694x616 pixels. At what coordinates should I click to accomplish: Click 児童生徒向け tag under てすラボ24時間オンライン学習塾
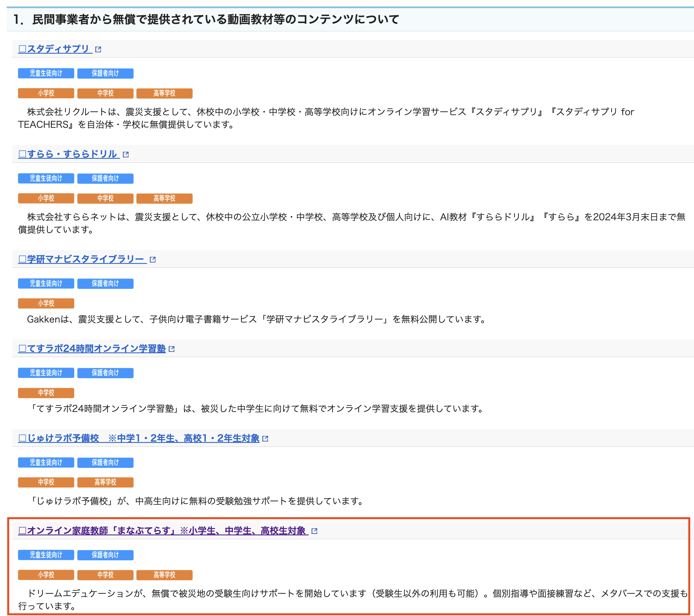[46, 373]
